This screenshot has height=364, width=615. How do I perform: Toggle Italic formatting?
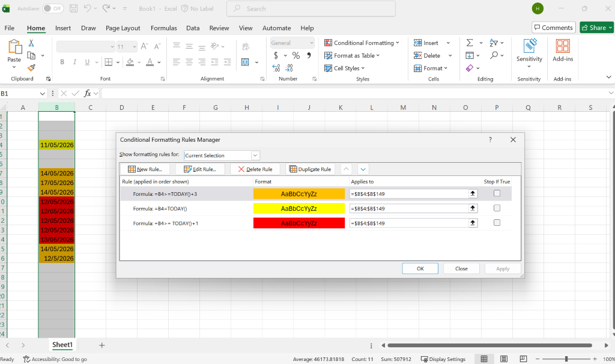(x=74, y=62)
